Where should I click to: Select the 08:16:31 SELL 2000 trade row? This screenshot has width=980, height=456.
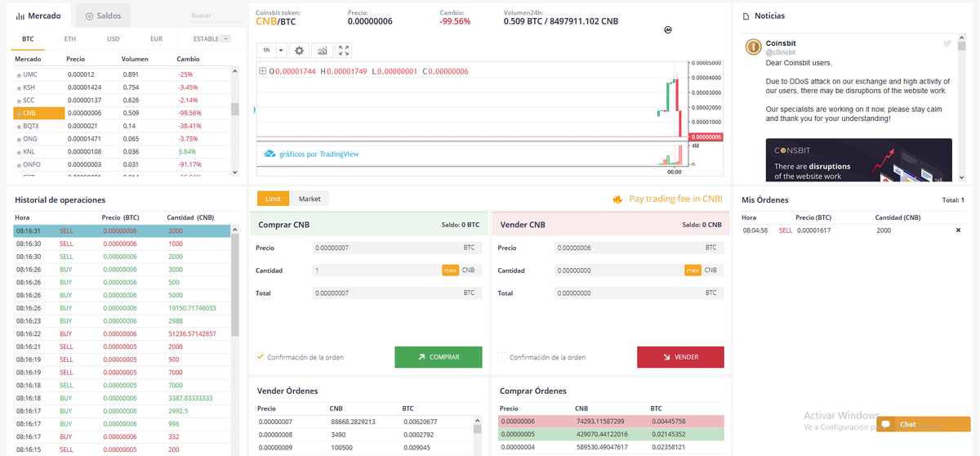pos(122,231)
